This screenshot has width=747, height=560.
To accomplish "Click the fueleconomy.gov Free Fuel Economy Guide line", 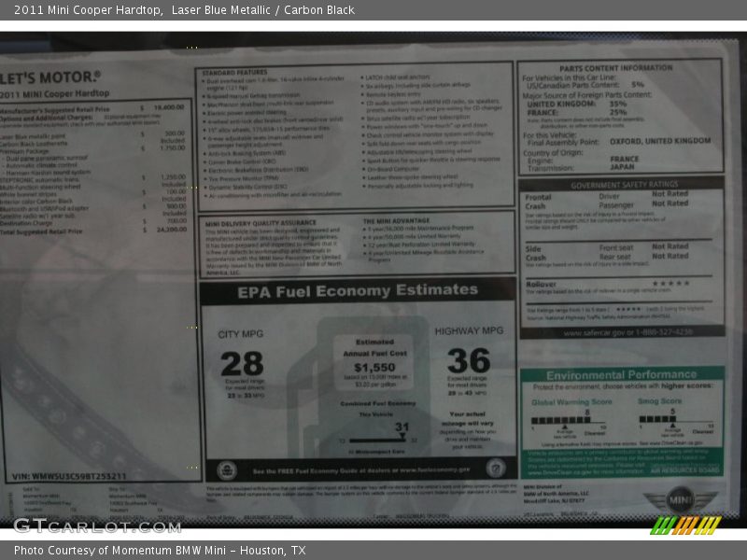I will click(361, 470).
